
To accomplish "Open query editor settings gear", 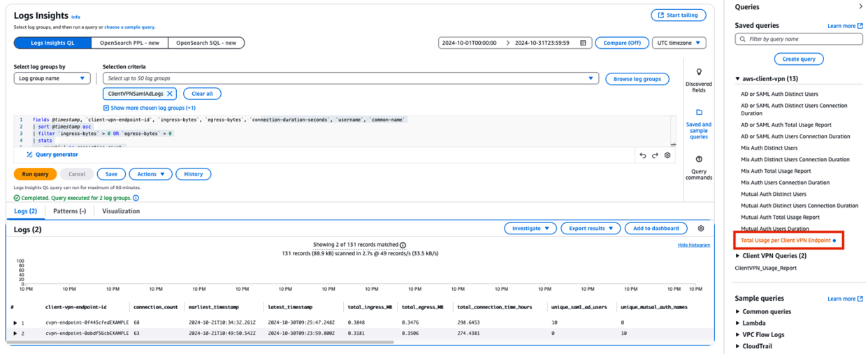I will click(667, 155).
